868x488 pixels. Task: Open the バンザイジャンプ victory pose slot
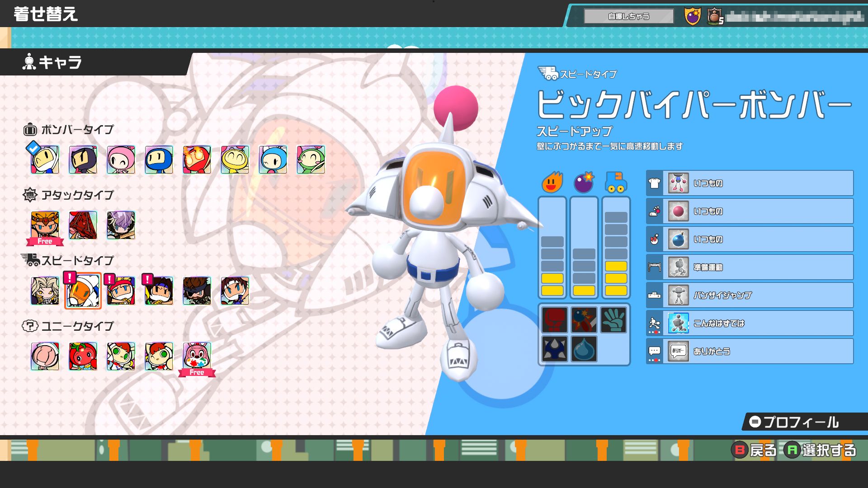pos(750,295)
